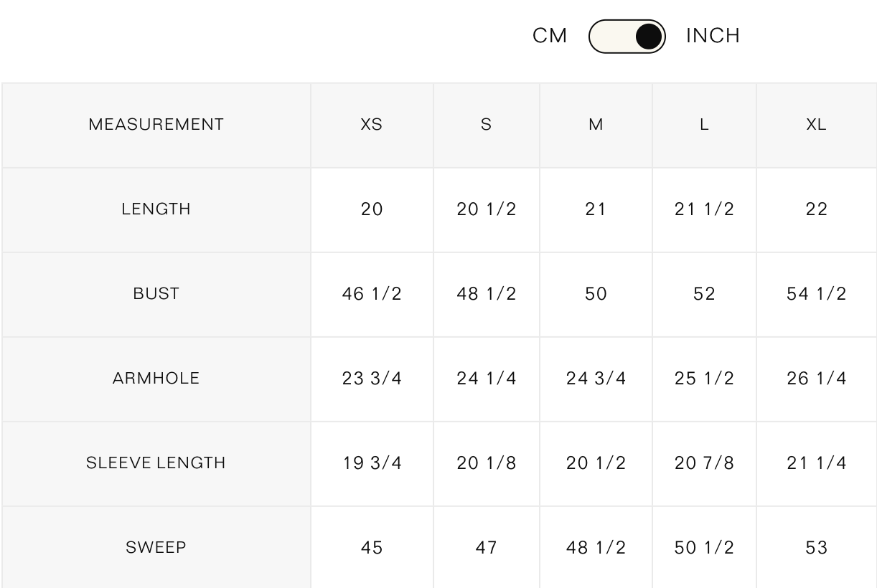Select the XL sweep value 53
Image resolution: width=877 pixels, height=588 pixels.
[x=817, y=548]
